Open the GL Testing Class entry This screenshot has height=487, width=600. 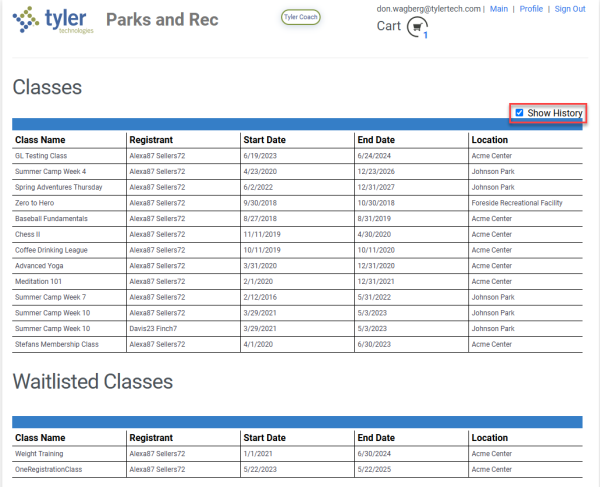[x=41, y=156]
